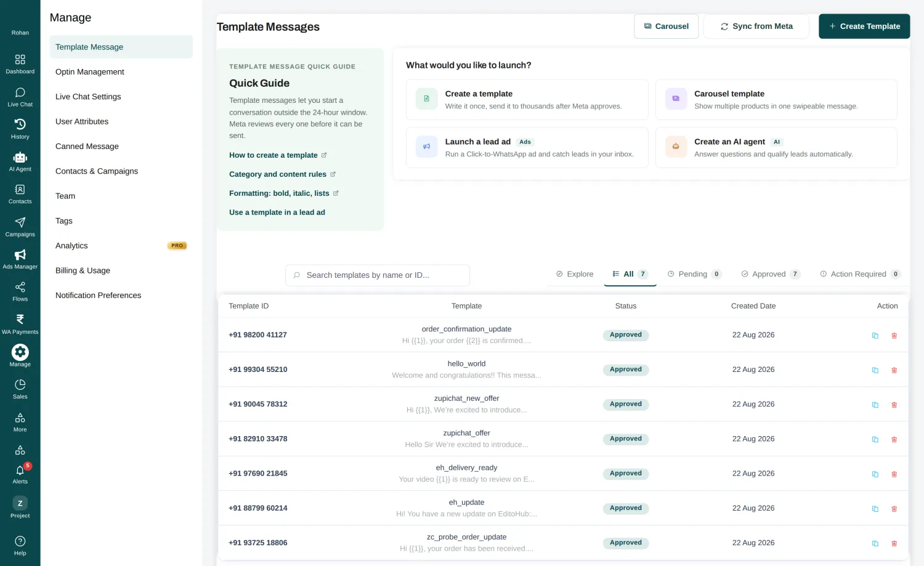Open Notification Preferences menu item
This screenshot has height=566, width=924.
121,295
